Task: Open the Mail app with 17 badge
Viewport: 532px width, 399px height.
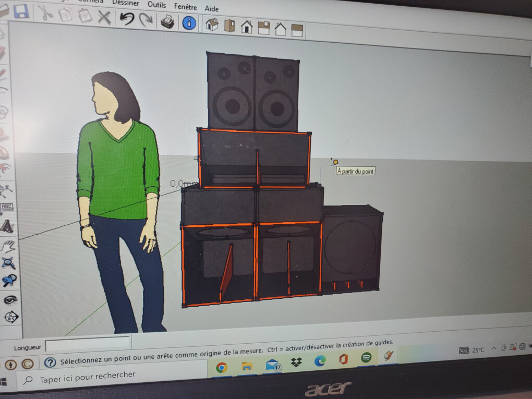Action: pos(273,365)
